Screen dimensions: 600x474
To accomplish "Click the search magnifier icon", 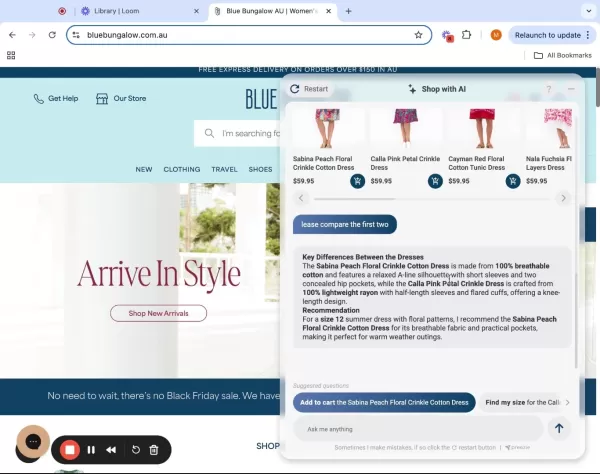I will coord(209,133).
